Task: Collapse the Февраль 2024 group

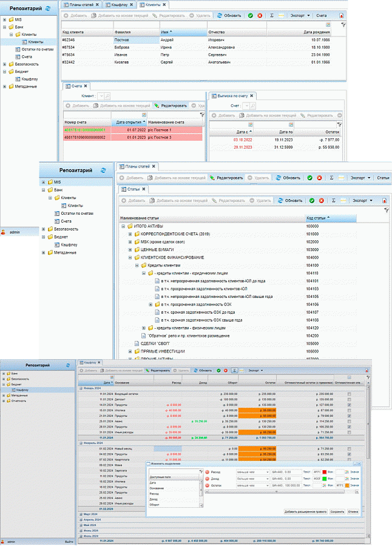Action: click(x=81, y=443)
